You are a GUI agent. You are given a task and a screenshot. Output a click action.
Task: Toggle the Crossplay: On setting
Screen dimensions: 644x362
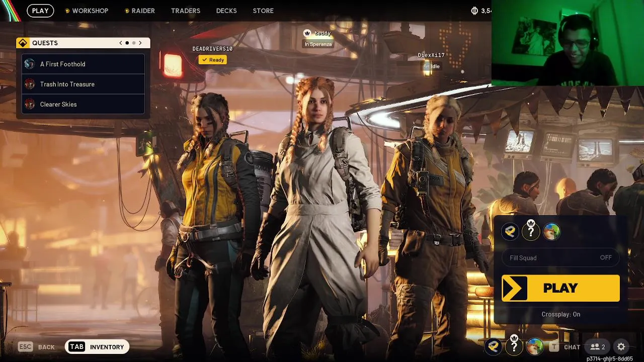560,314
